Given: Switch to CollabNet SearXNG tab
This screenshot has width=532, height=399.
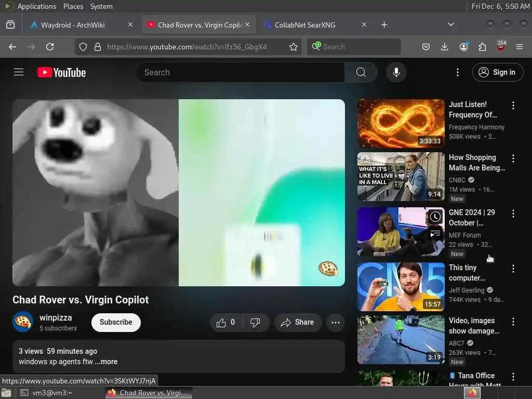Looking at the screenshot, I should tap(315, 25).
